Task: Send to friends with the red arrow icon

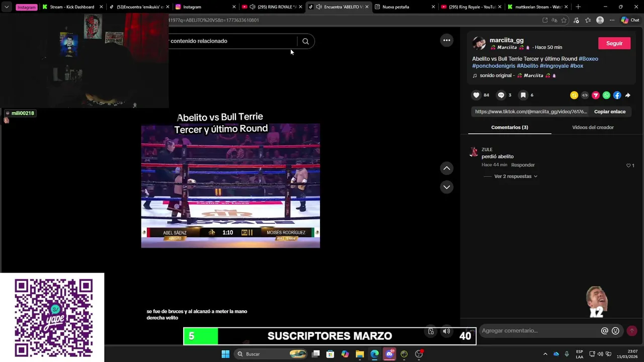Action: click(x=596, y=95)
